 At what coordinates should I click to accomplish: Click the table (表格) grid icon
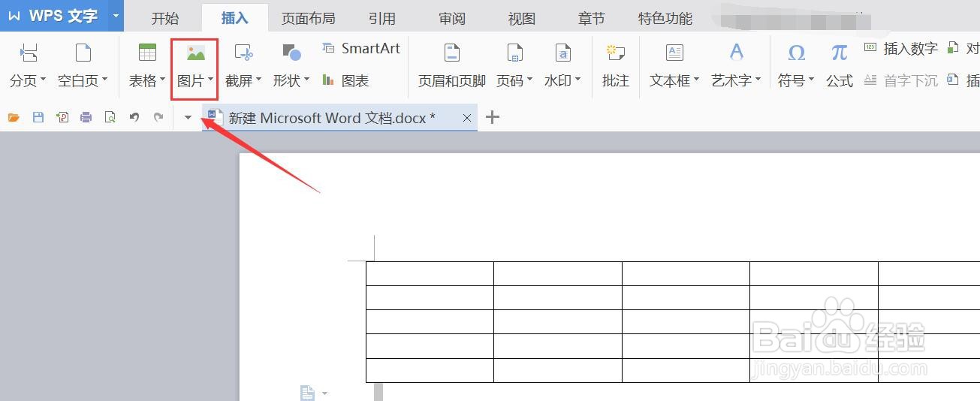[x=147, y=53]
